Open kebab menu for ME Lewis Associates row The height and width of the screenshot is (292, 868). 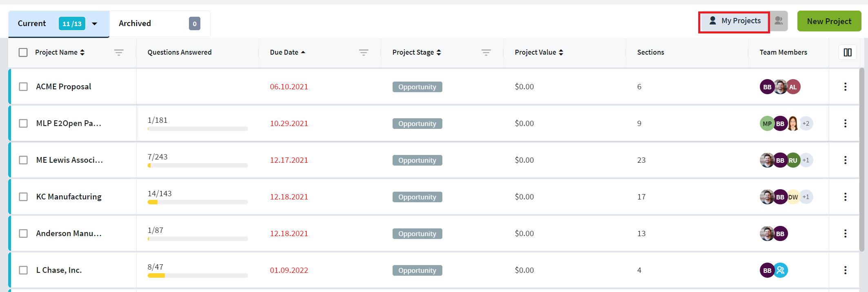pyautogui.click(x=845, y=160)
